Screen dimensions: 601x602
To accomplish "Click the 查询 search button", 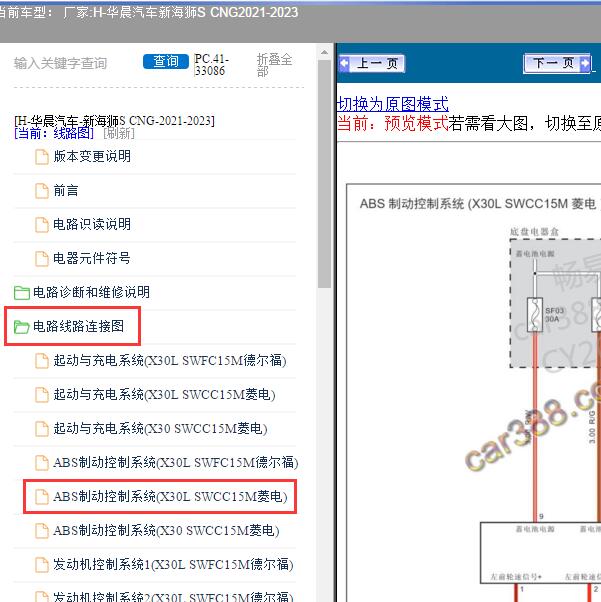I will click(166, 61).
